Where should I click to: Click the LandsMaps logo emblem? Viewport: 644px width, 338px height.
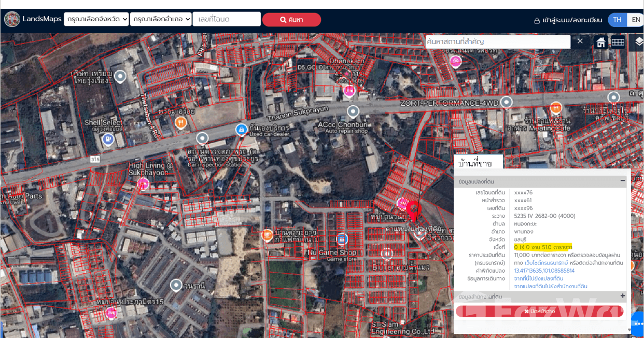pyautogui.click(x=12, y=19)
